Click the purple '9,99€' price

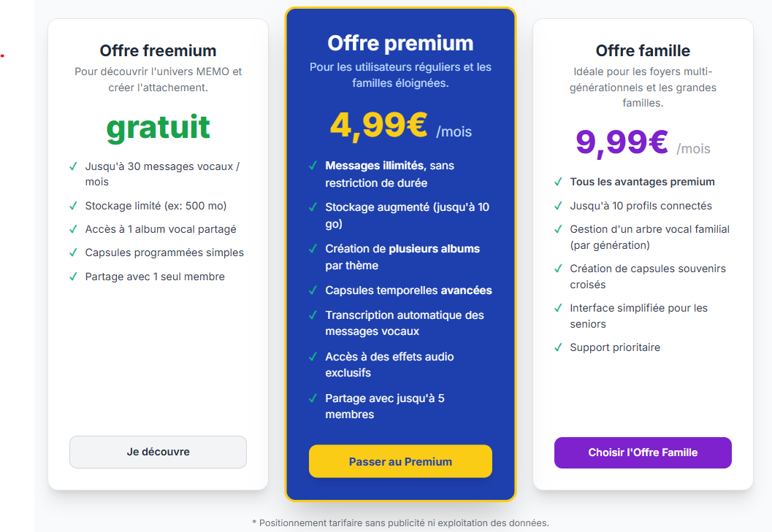click(622, 142)
